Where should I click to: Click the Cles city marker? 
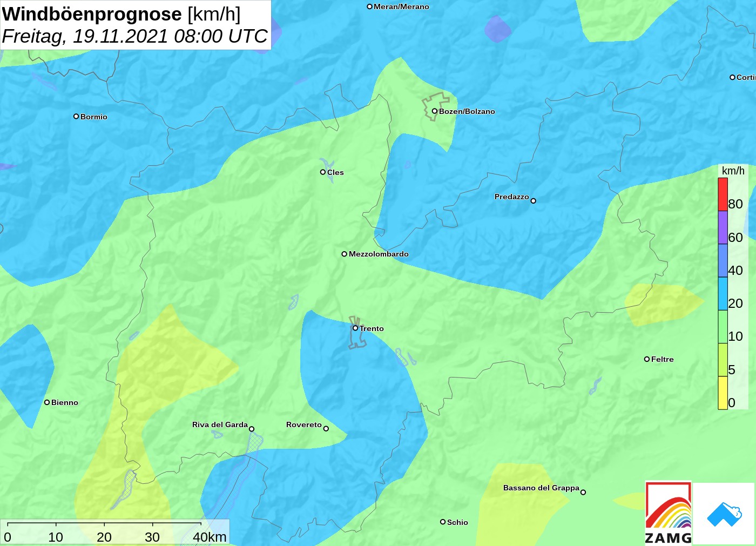click(323, 172)
